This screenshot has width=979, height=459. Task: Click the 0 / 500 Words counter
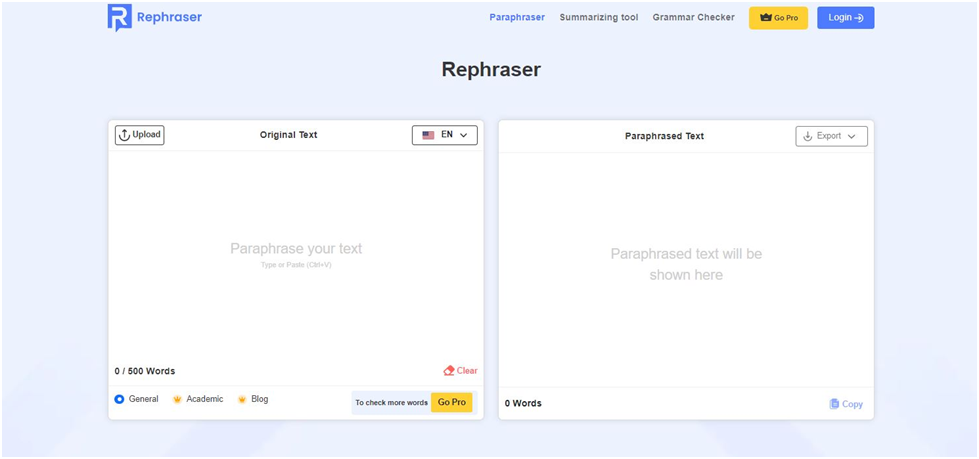pos(145,371)
